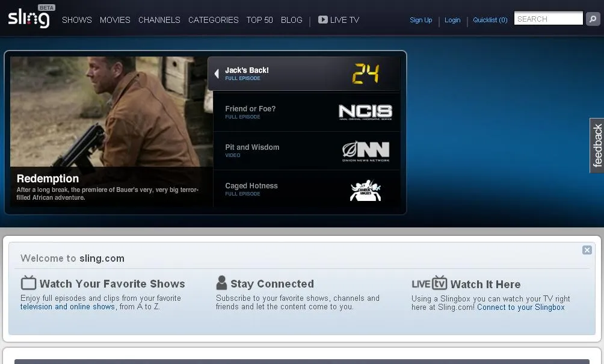Open the Categories menu
The height and width of the screenshot is (364, 604).
[213, 20]
